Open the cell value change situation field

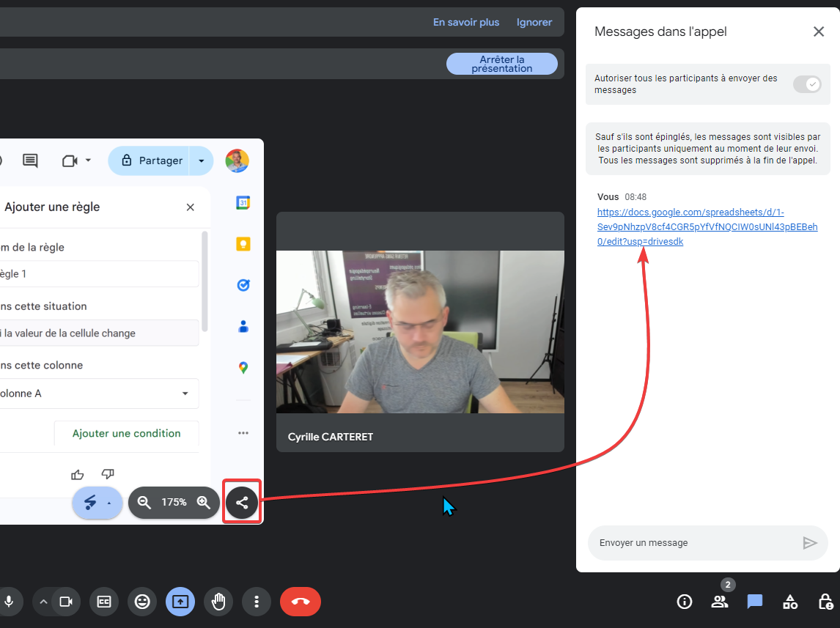click(99, 333)
